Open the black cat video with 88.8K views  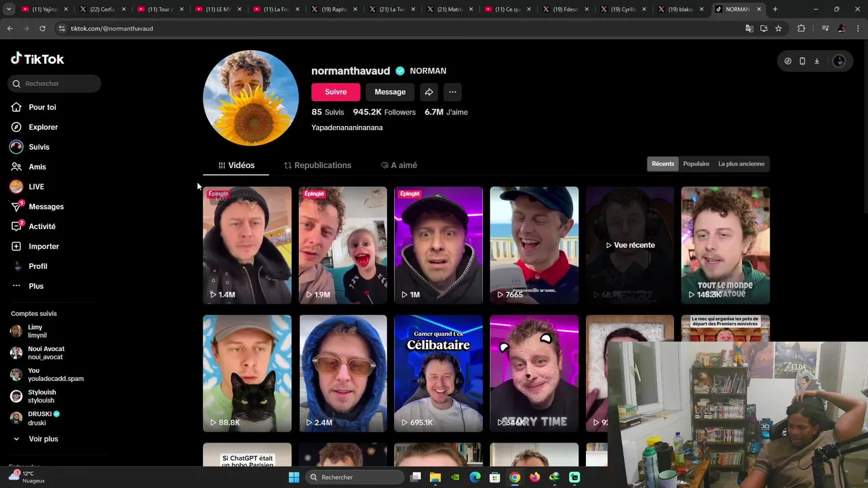247,373
